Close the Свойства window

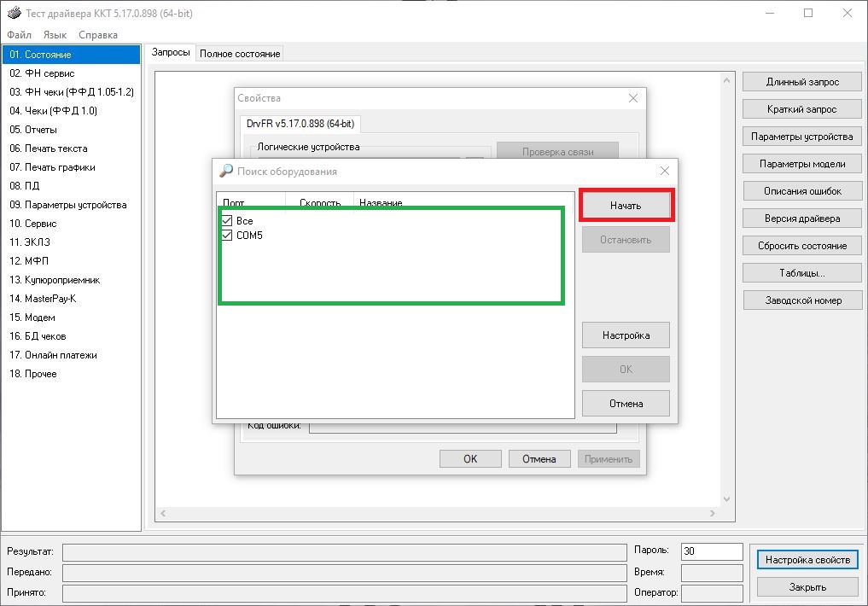[x=632, y=98]
